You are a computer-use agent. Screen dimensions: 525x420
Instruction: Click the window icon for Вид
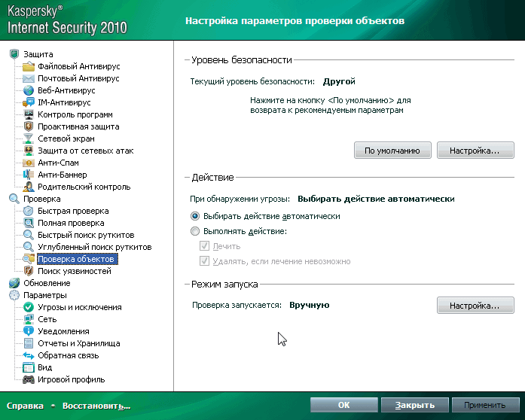pyautogui.click(x=29, y=367)
